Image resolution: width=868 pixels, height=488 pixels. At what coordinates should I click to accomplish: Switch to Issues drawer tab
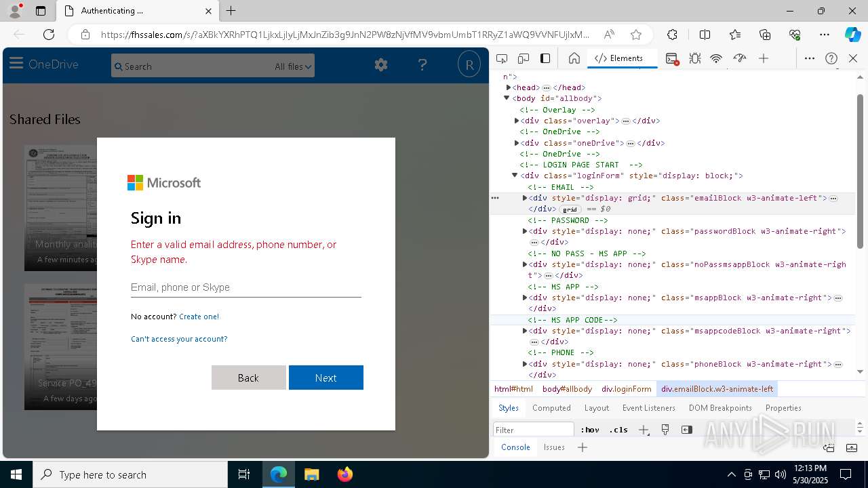pyautogui.click(x=554, y=447)
